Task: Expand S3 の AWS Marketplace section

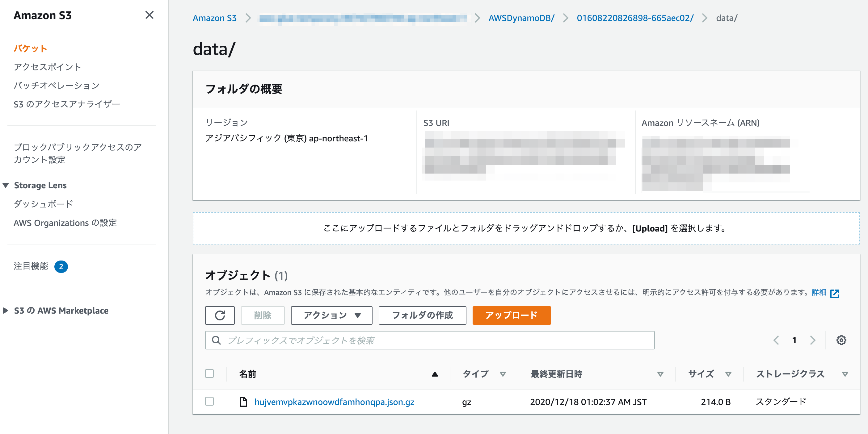Action: click(5, 311)
